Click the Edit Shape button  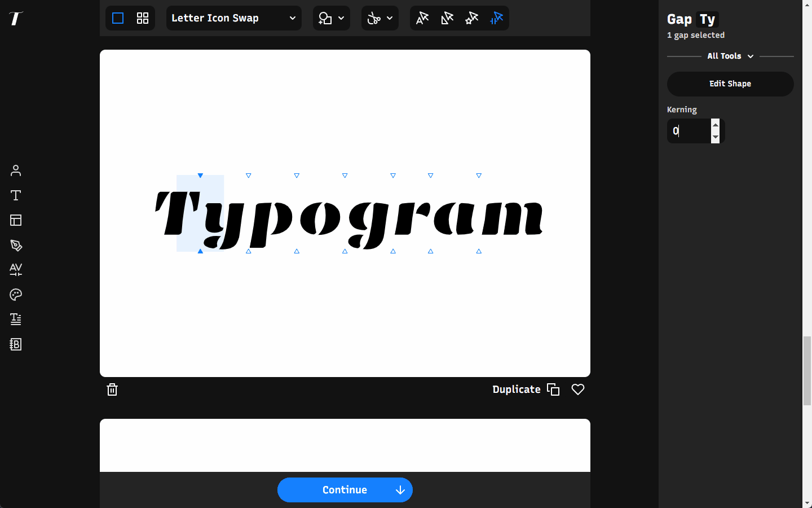[x=730, y=84]
